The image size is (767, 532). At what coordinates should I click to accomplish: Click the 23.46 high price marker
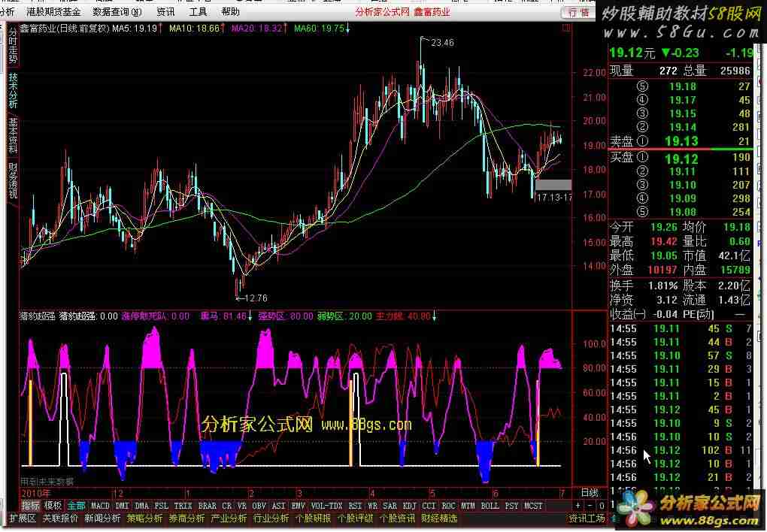442,43
